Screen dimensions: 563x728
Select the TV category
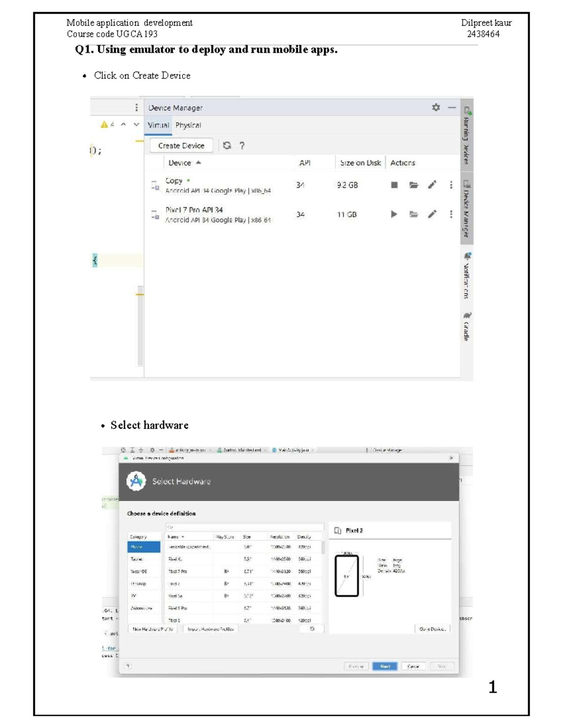pos(144,596)
